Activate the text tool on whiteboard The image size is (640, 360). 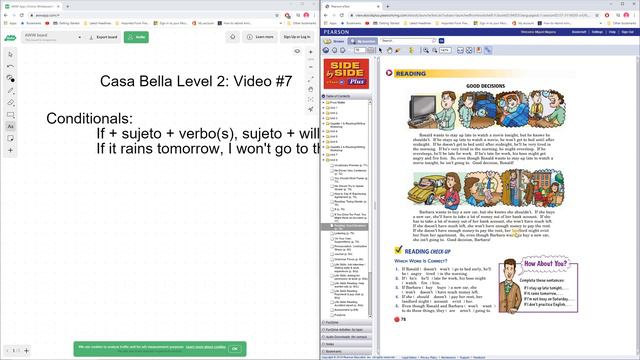pos(11,127)
